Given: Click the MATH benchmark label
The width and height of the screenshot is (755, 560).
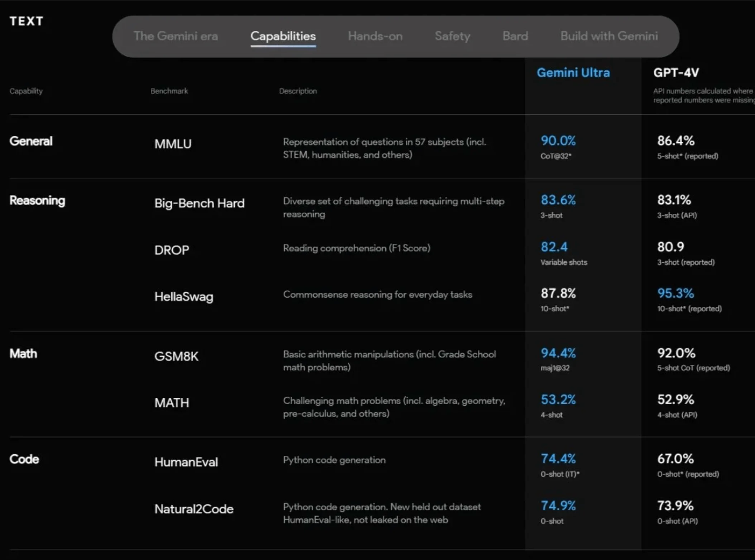Looking at the screenshot, I should pyautogui.click(x=172, y=403).
